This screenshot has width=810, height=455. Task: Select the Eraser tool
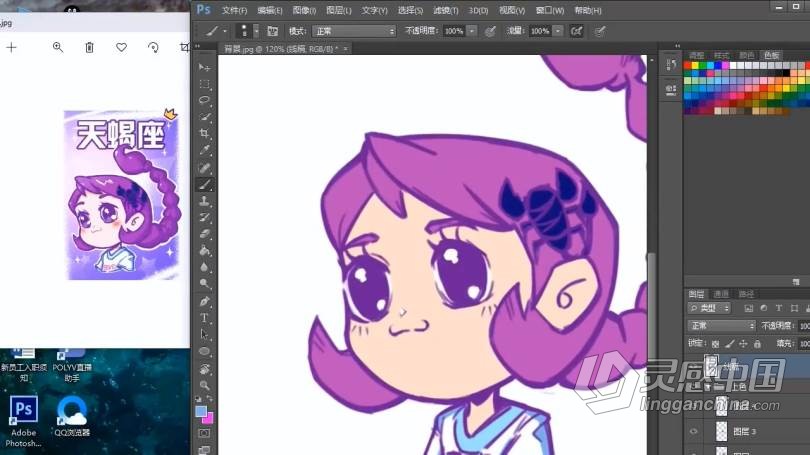(205, 234)
